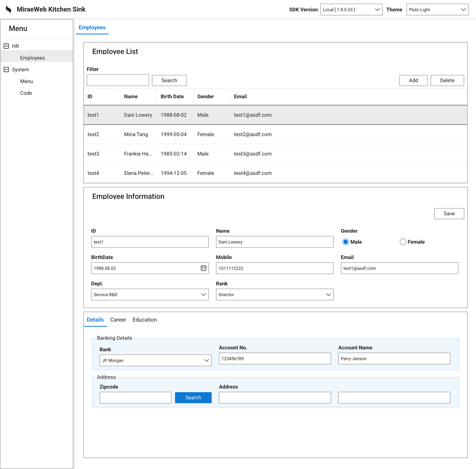Screen dimensions: 476x469
Task: Open Code in the System menu
Action: [26, 93]
